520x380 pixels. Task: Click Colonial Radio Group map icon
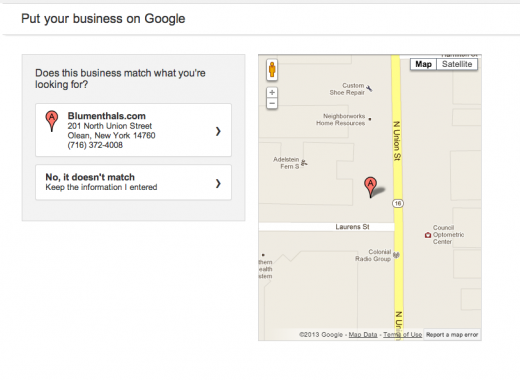point(396,255)
